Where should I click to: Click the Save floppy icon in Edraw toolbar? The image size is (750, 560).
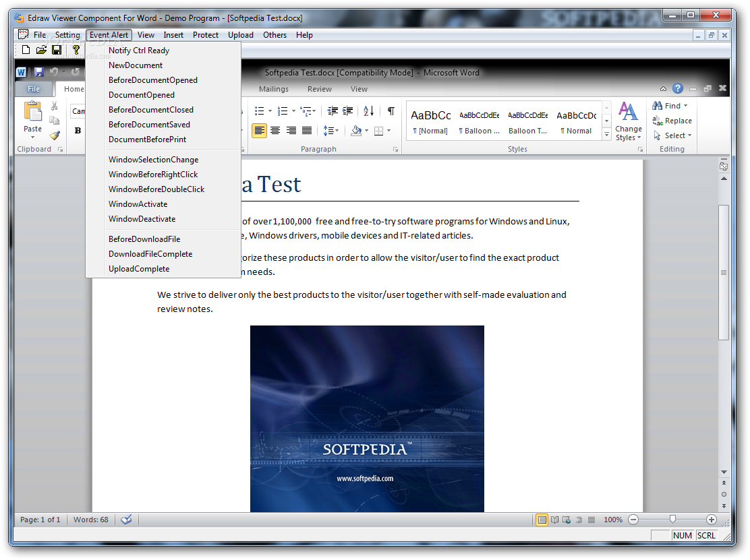(x=57, y=50)
